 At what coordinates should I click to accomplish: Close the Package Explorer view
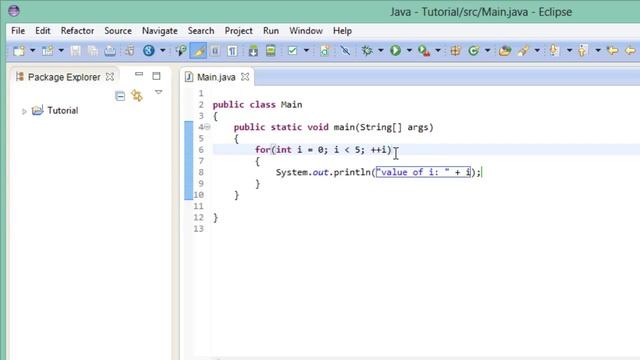[x=110, y=77]
